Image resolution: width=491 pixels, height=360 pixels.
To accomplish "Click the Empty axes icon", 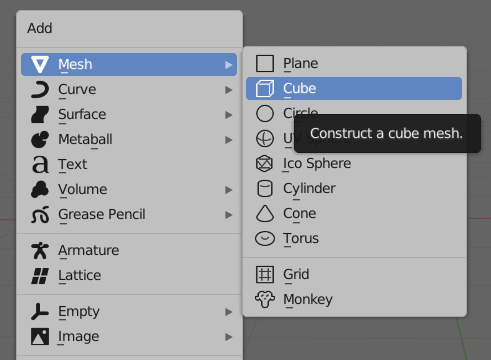I will coord(40,312).
